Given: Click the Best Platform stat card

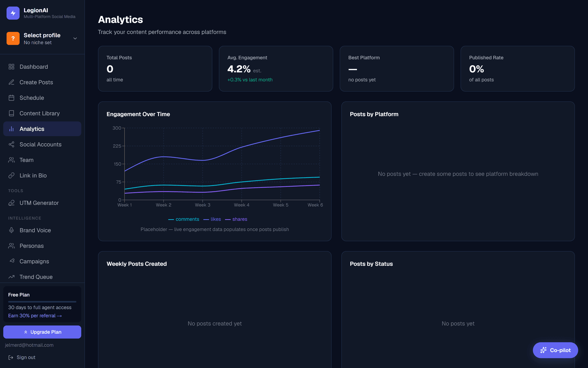Looking at the screenshot, I should click(x=397, y=69).
